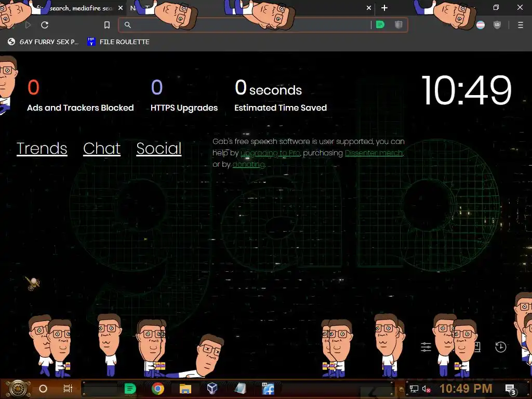
Task: Open new tab page settings sliders icon
Action: tap(426, 347)
